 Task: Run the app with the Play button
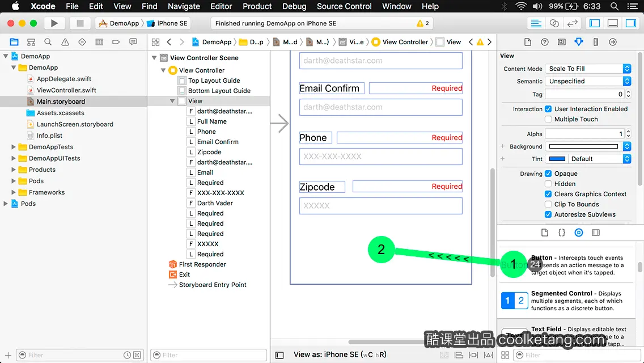tap(54, 23)
